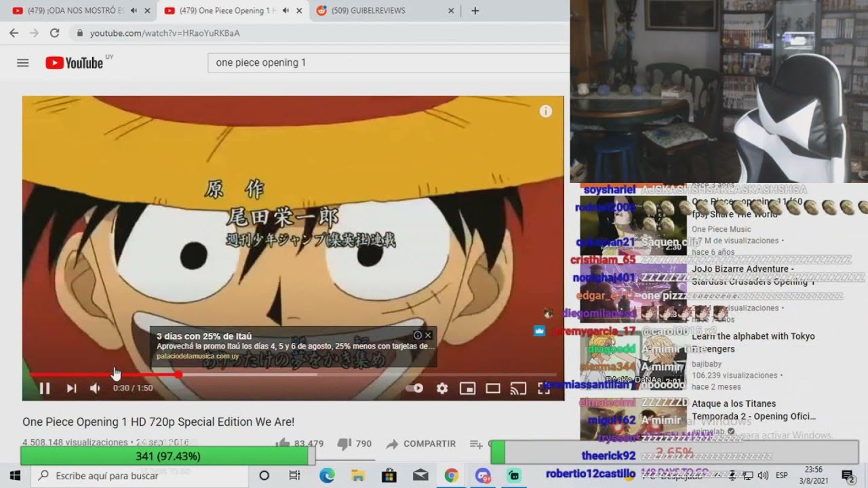Go to YouTube home via logo
This screenshot has height=488, width=868.
tap(75, 63)
